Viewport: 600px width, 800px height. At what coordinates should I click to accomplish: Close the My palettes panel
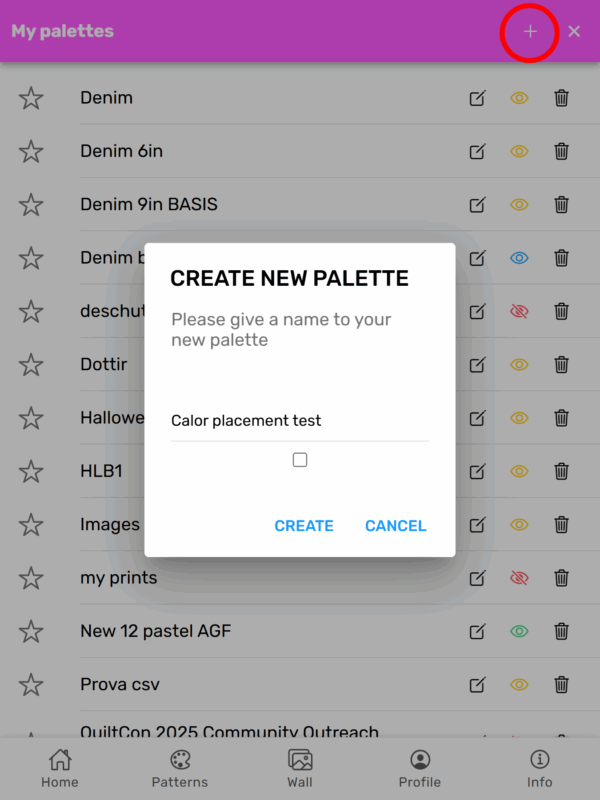pyautogui.click(x=574, y=31)
